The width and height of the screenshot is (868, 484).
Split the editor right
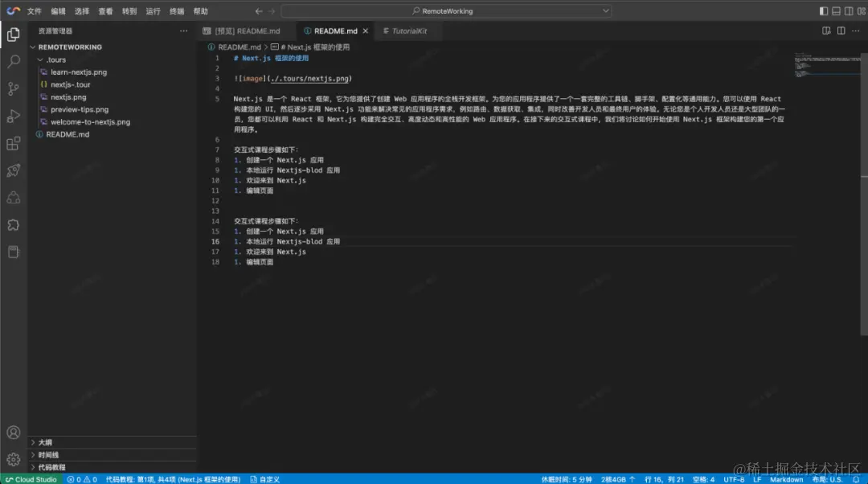pyautogui.click(x=841, y=31)
